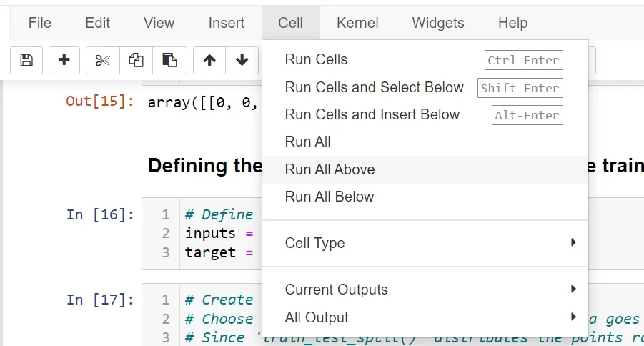644x346 pixels.
Task: Move selected cell up arrow
Action: pos(209,60)
